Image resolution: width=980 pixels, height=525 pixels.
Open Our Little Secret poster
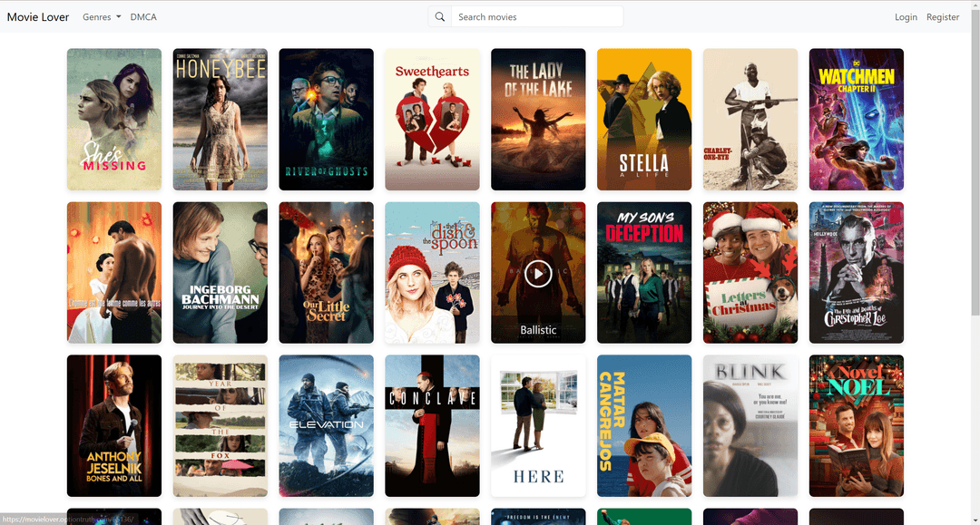[x=327, y=273]
